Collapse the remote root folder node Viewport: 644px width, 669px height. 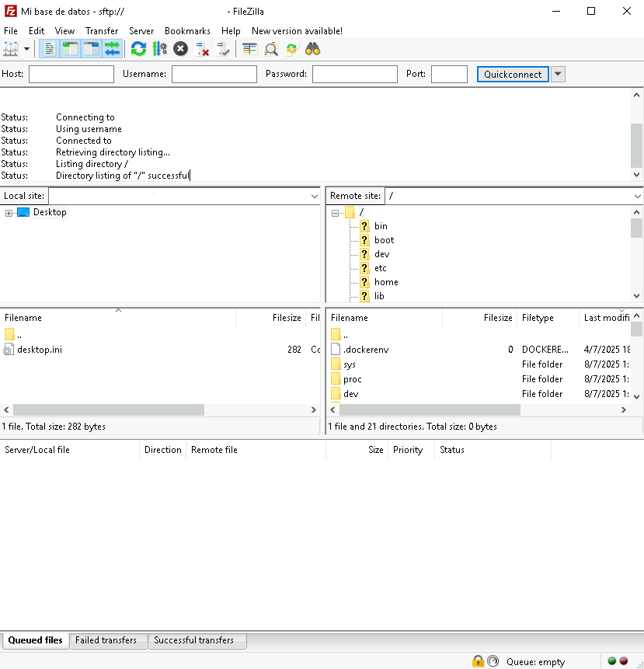336,212
